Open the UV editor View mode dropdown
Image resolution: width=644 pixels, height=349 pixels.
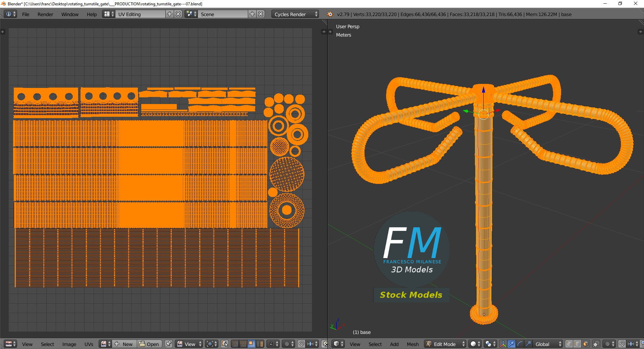pos(189,344)
